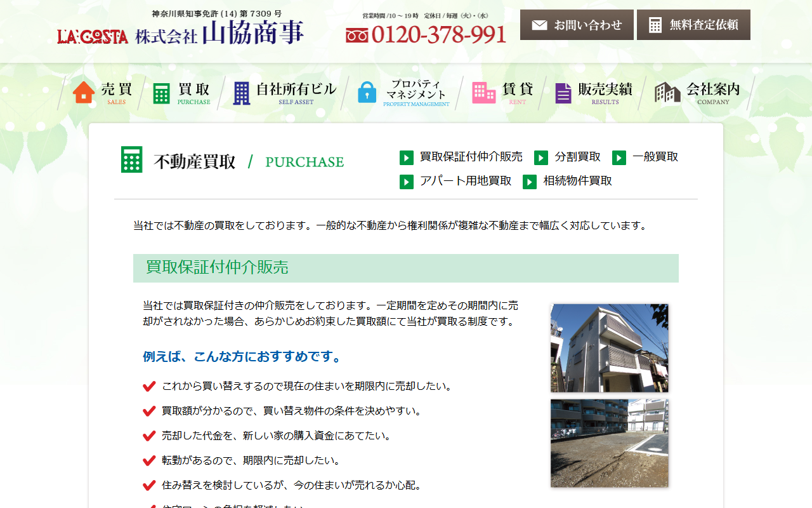812x508 pixels.
Task: Click the pink building icon for 賃貸
Action: pyautogui.click(x=484, y=93)
